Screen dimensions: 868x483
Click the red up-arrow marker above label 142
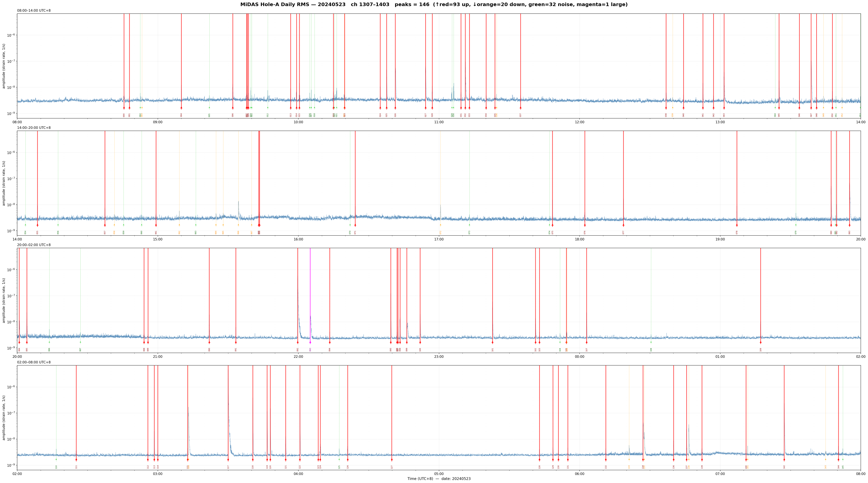tap(784, 459)
